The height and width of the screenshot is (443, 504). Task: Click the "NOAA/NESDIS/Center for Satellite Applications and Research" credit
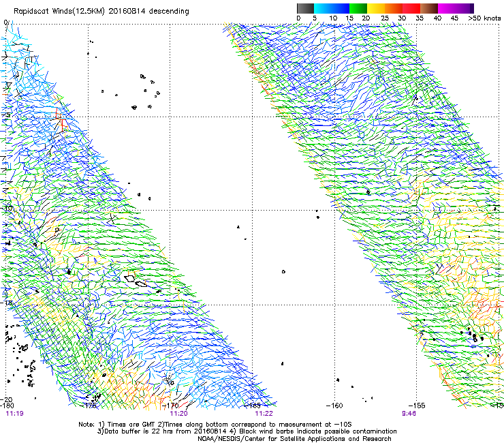294,439
